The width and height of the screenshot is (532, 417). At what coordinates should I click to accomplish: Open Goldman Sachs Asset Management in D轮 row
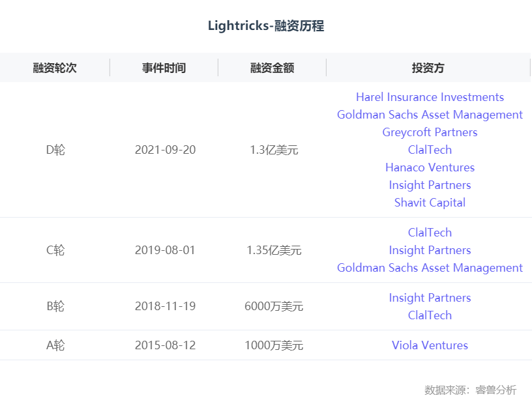[430, 115]
